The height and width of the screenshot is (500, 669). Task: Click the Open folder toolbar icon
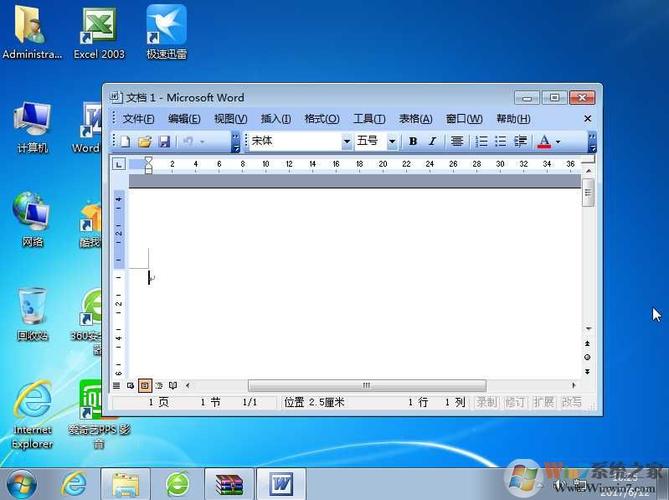coord(145,141)
